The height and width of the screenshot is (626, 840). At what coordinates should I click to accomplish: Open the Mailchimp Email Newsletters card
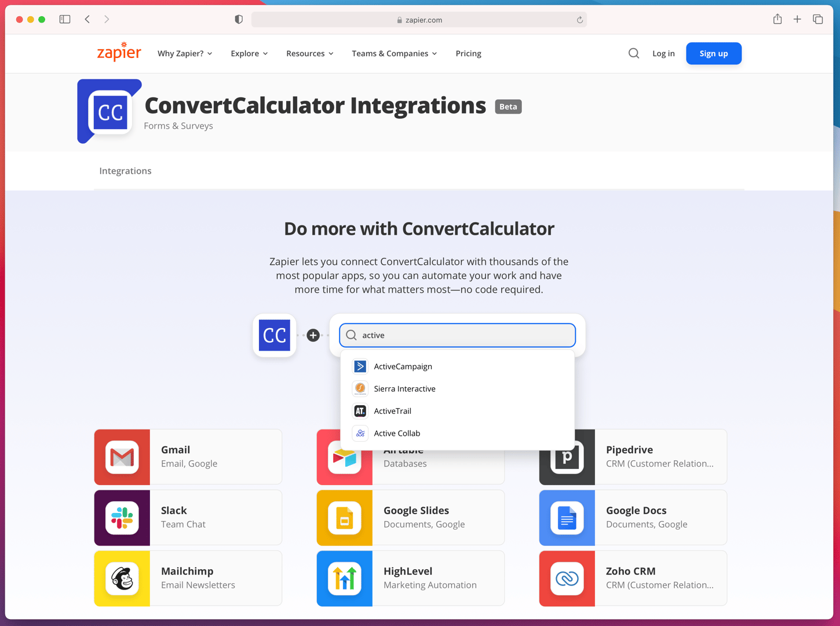pyautogui.click(x=188, y=578)
